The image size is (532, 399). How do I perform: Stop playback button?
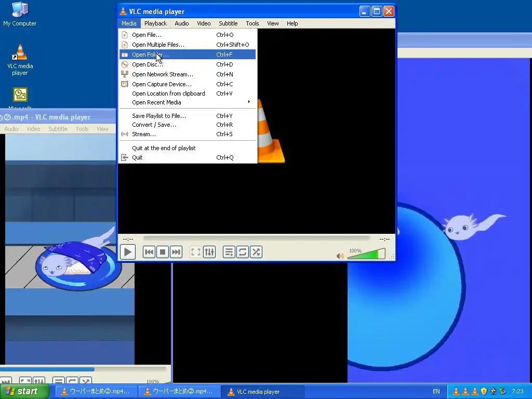(163, 252)
